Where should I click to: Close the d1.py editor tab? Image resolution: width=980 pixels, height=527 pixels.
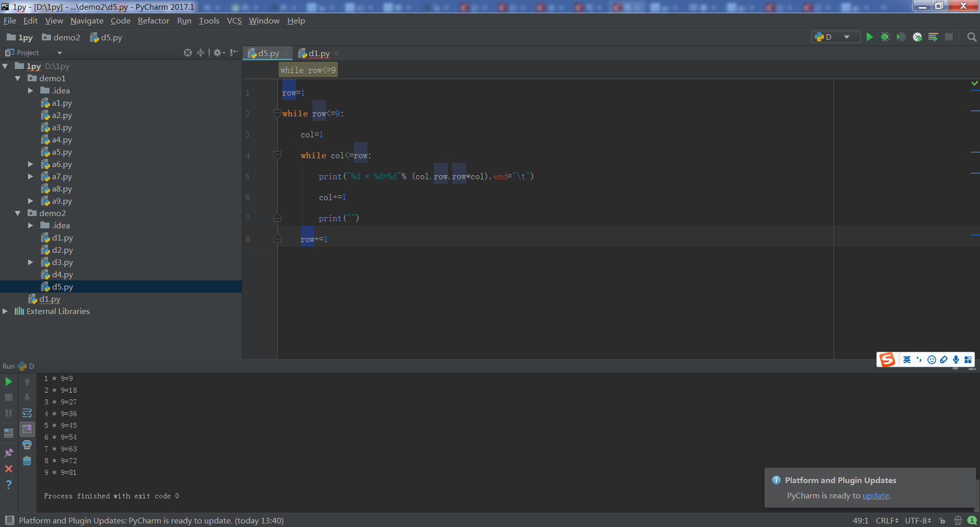(336, 53)
